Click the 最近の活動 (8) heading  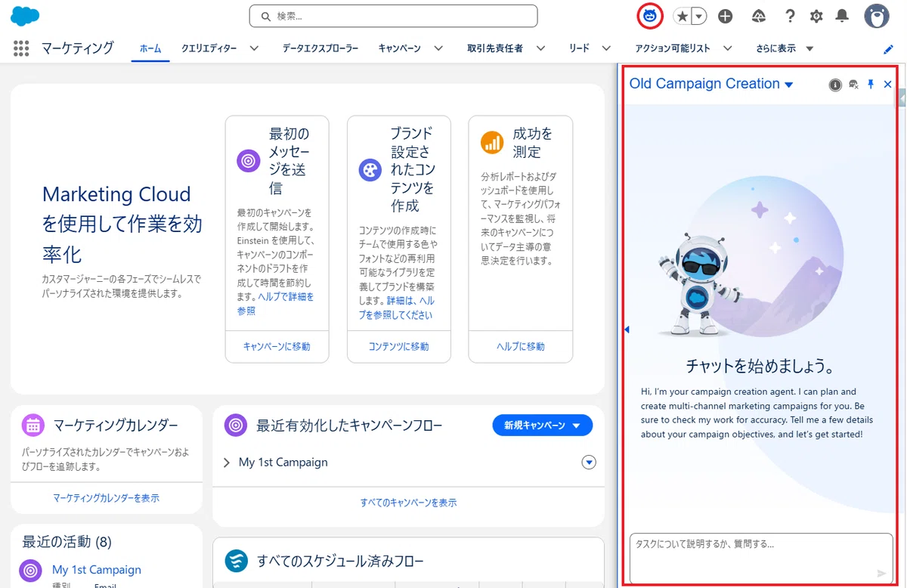tap(67, 542)
